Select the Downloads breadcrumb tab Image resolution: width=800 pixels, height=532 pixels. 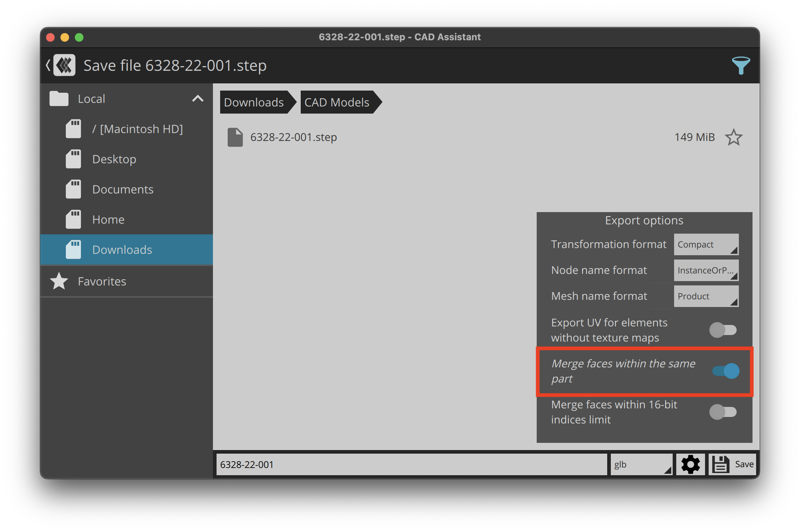[x=251, y=102]
